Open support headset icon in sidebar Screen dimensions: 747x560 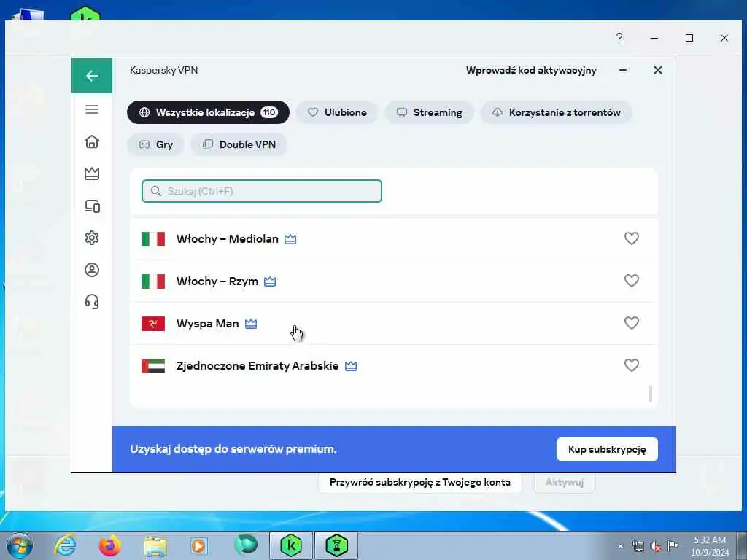coord(92,302)
